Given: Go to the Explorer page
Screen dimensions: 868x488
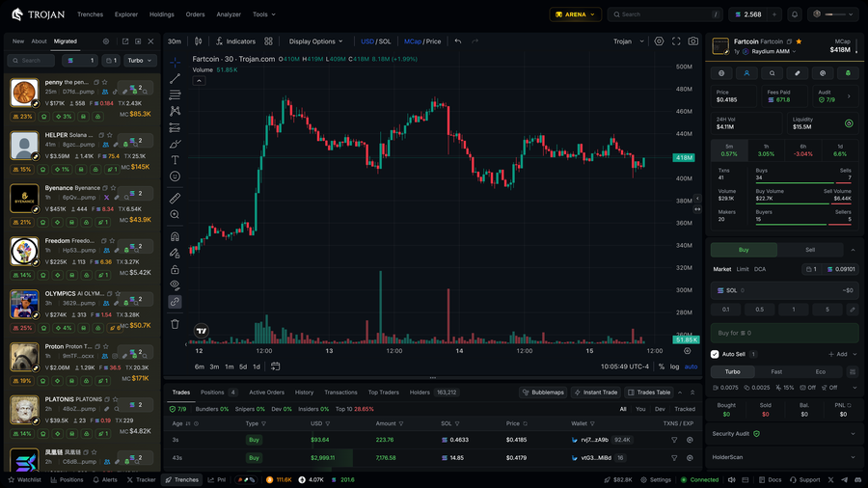Looking at the screenshot, I should point(126,14).
